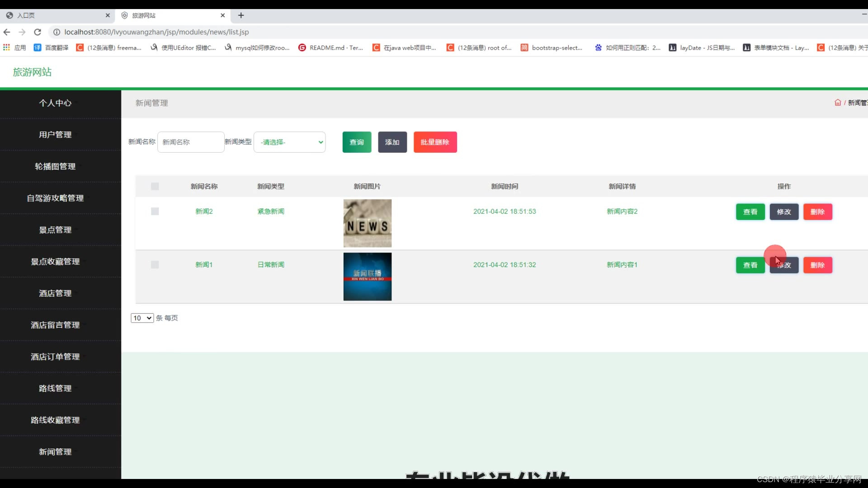Click the 新闻名称 search input field
This screenshot has height=488, width=868.
pyautogui.click(x=191, y=142)
